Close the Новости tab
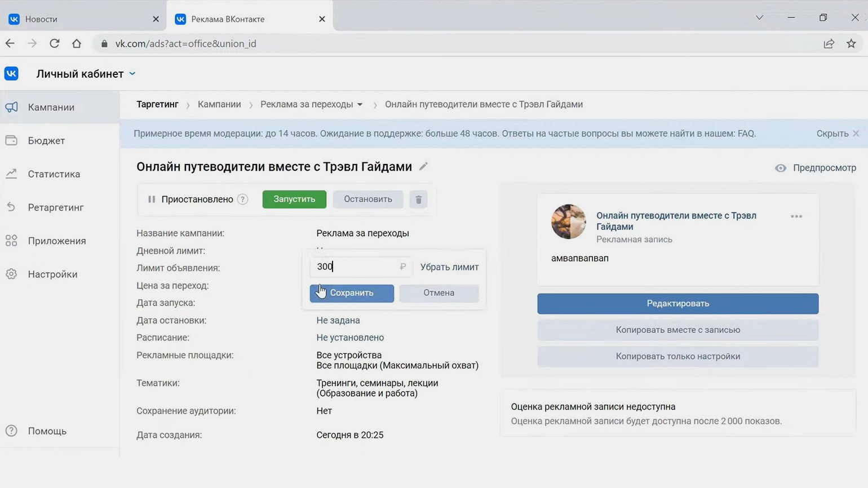 tap(156, 19)
